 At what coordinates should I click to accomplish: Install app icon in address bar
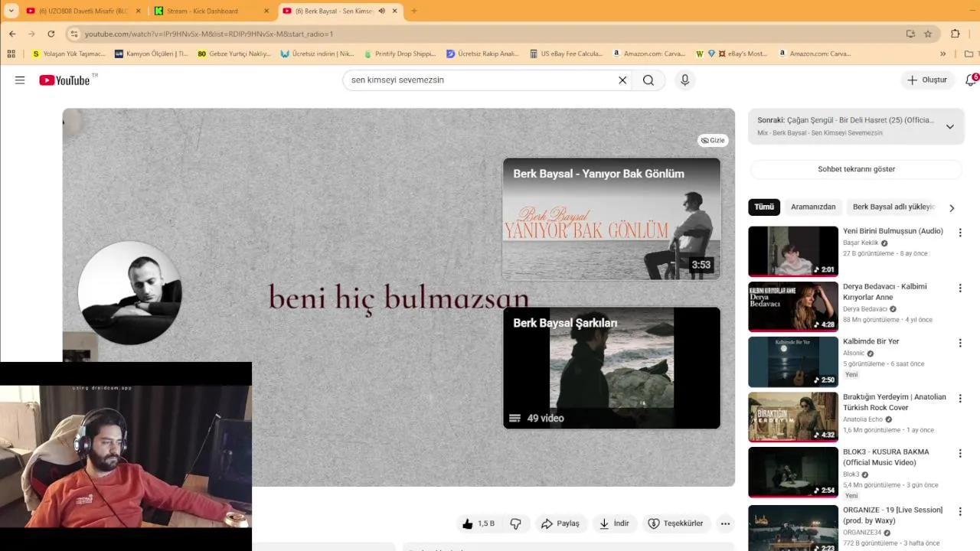(x=910, y=34)
